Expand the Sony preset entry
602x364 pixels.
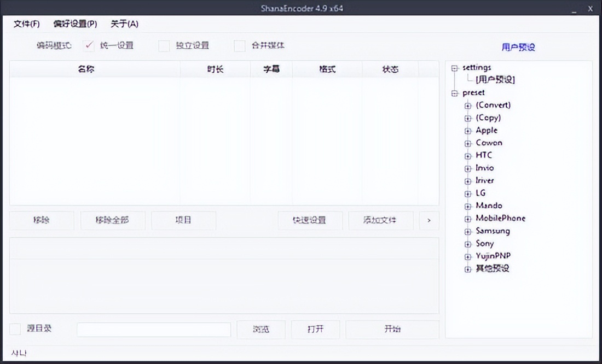[x=468, y=244]
